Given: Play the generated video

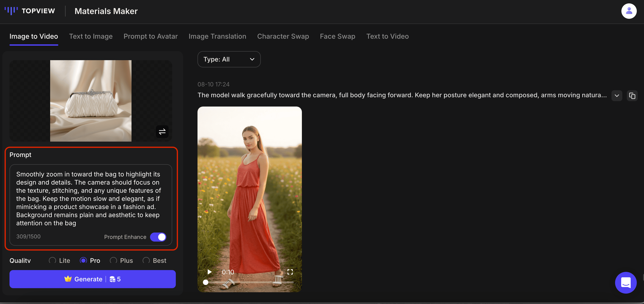Looking at the screenshot, I should [209, 272].
